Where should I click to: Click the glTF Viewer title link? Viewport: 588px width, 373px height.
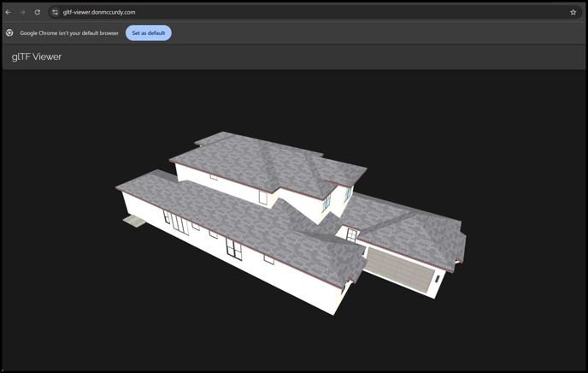(37, 56)
